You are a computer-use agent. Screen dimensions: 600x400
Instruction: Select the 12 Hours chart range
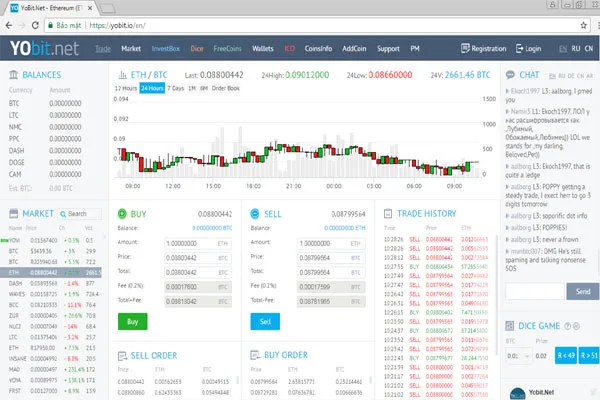click(126, 88)
